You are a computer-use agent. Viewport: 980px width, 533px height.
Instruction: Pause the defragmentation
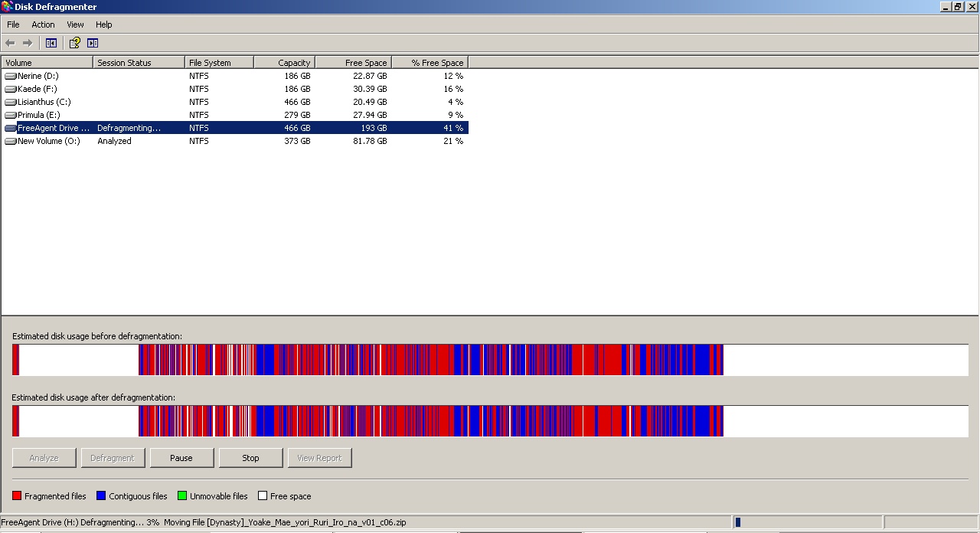point(181,458)
